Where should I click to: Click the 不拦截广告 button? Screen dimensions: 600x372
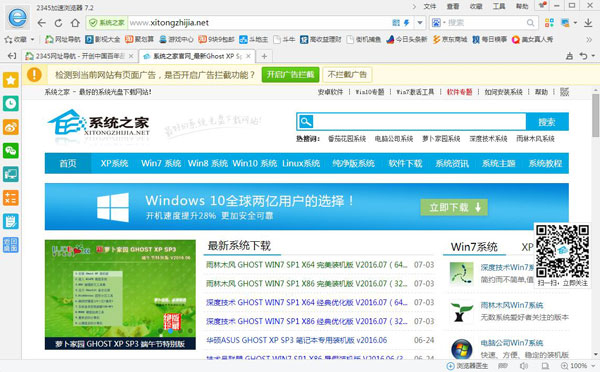click(347, 75)
